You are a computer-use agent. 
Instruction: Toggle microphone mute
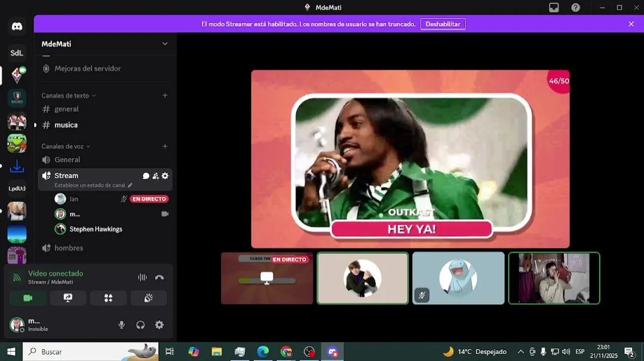[x=121, y=325]
